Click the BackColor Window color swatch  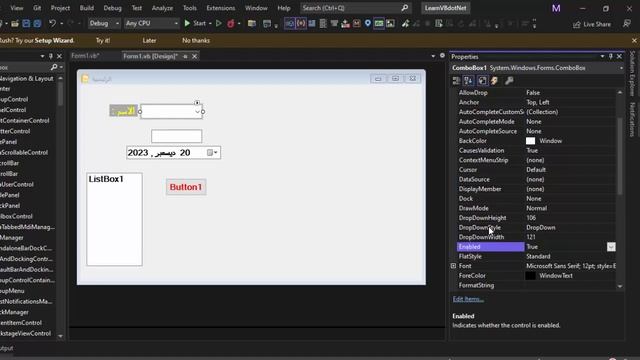coord(530,141)
